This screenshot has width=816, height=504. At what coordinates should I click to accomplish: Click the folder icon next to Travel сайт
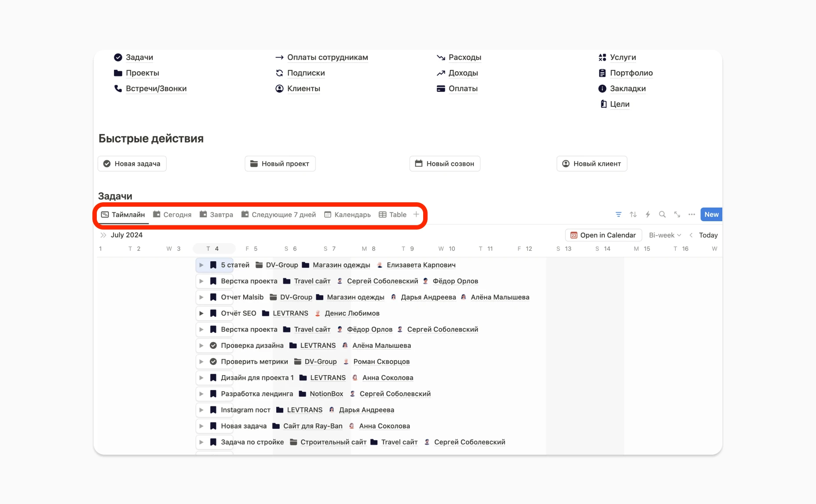pyautogui.click(x=286, y=281)
